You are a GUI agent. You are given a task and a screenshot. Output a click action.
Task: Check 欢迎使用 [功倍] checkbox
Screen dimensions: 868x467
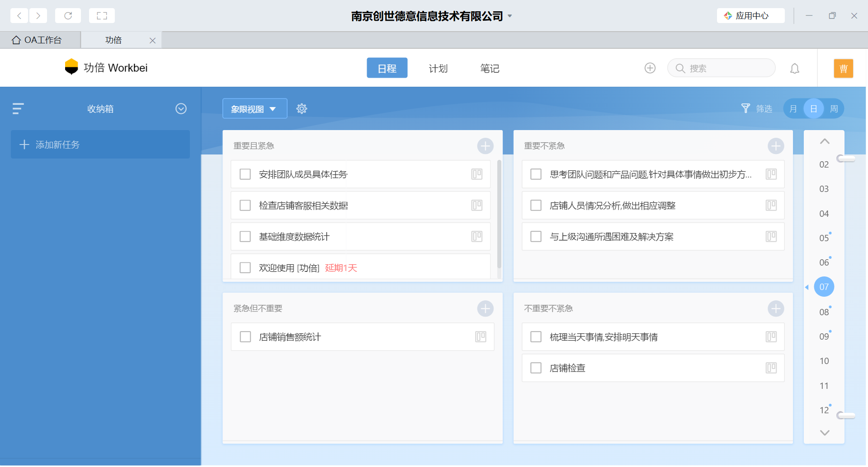tap(245, 268)
